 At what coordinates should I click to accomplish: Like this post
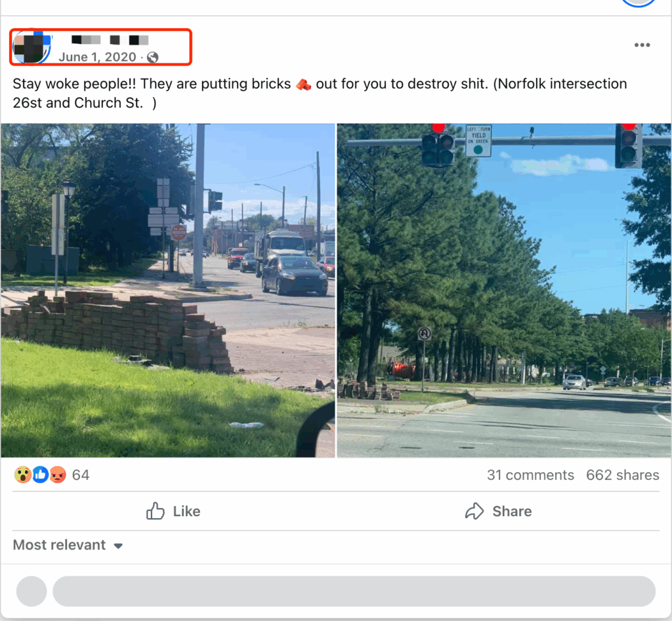pos(173,511)
